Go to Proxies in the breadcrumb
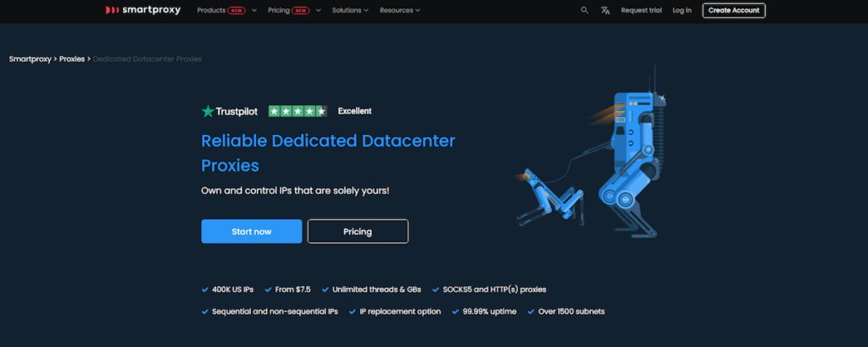868x347 pixels. click(x=72, y=59)
